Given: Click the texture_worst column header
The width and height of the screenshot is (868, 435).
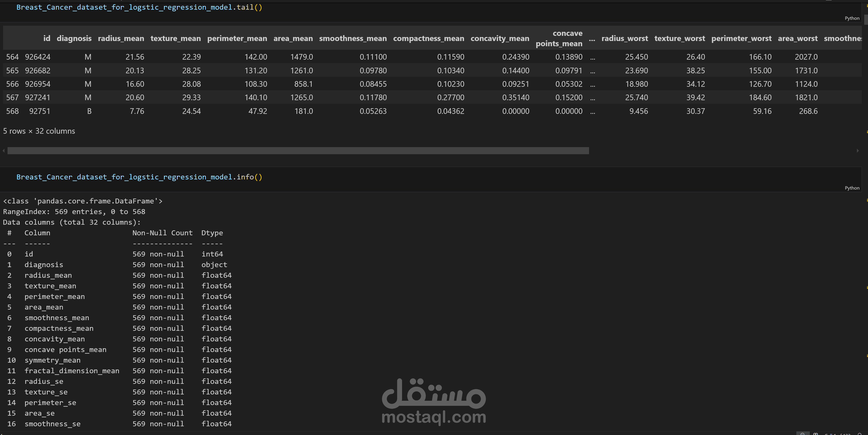Looking at the screenshot, I should (679, 38).
